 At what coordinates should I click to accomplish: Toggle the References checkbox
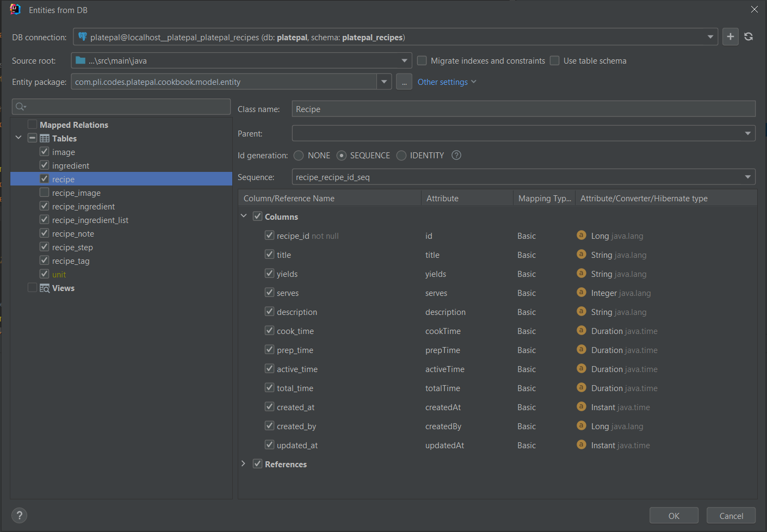(258, 464)
